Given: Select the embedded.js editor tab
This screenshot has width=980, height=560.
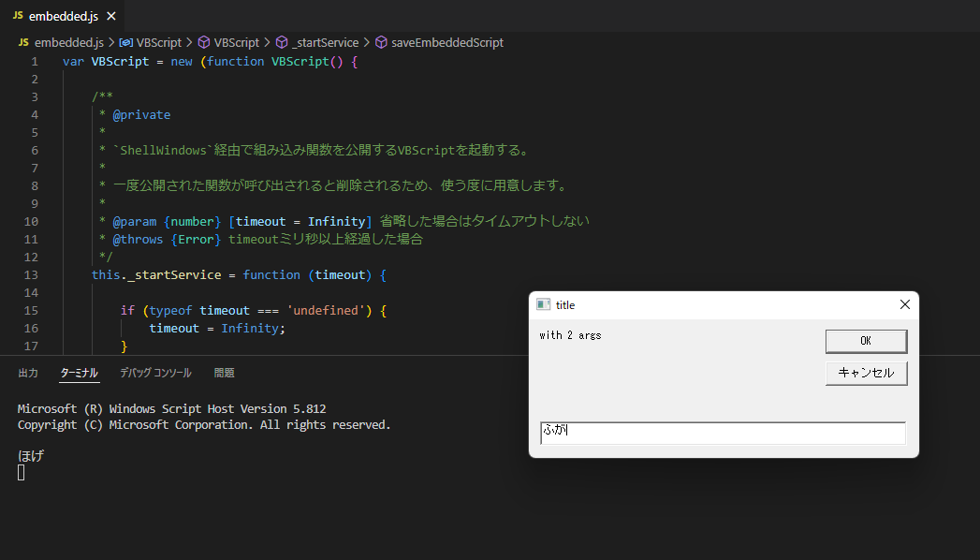Looking at the screenshot, I should [66, 15].
